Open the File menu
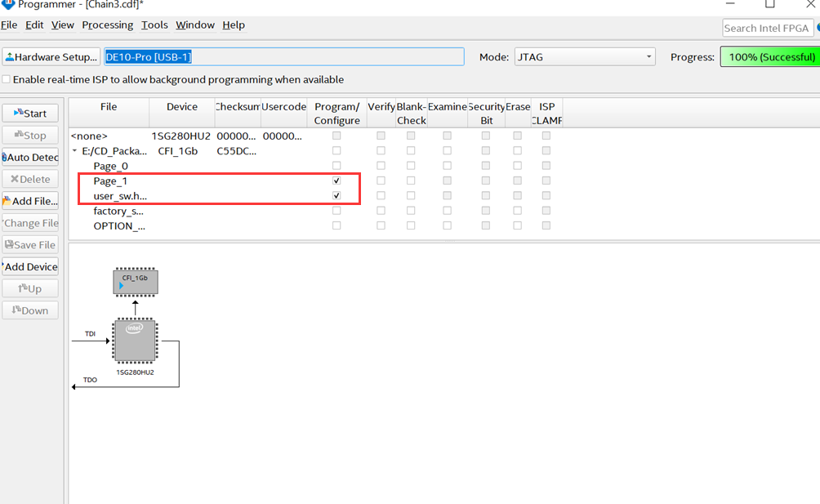 click(9, 25)
